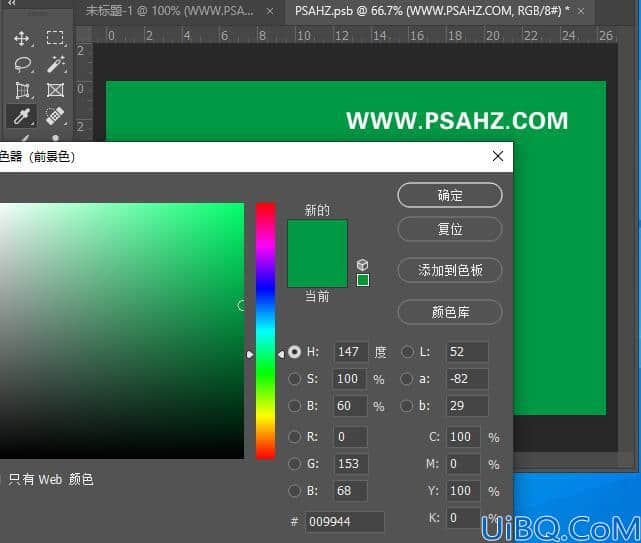
Task: Click the Y yellow field showing 100
Action: 464,491
